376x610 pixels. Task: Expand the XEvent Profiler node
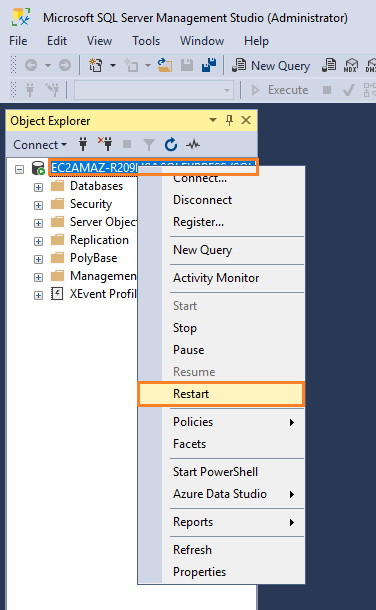coord(38,295)
